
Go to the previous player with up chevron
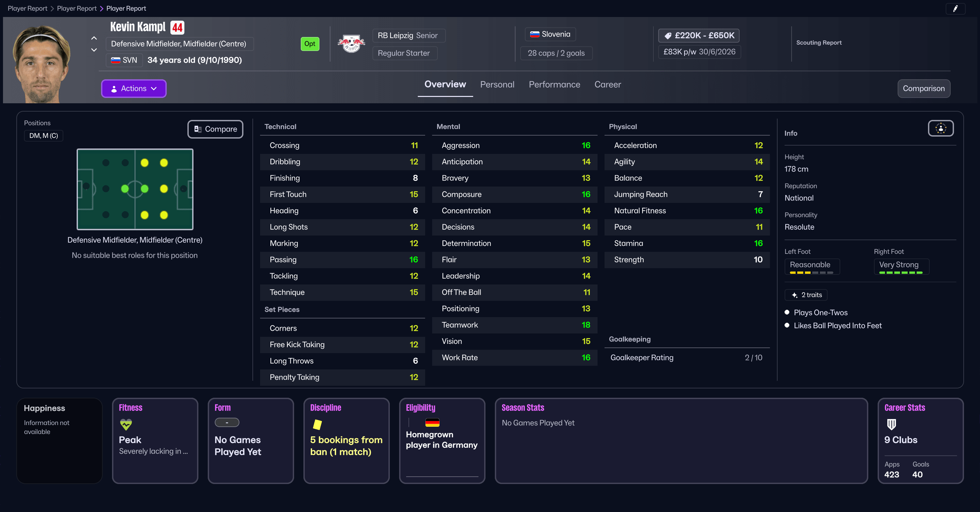click(x=94, y=38)
